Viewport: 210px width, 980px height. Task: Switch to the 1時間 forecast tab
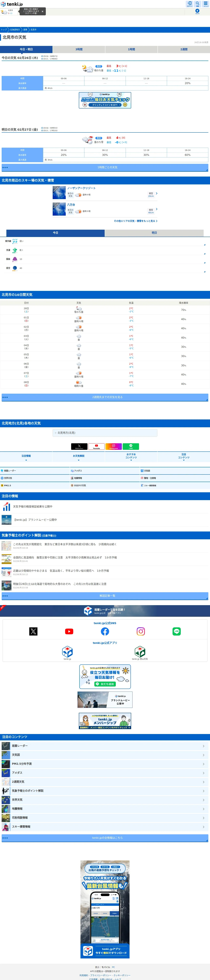(131, 49)
